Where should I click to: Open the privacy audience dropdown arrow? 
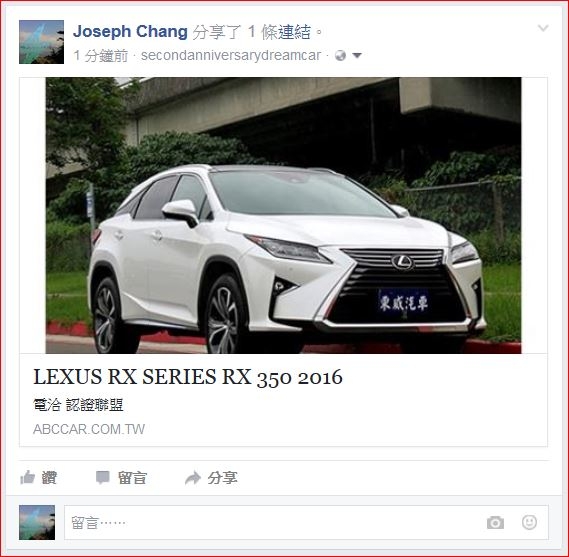(357, 56)
